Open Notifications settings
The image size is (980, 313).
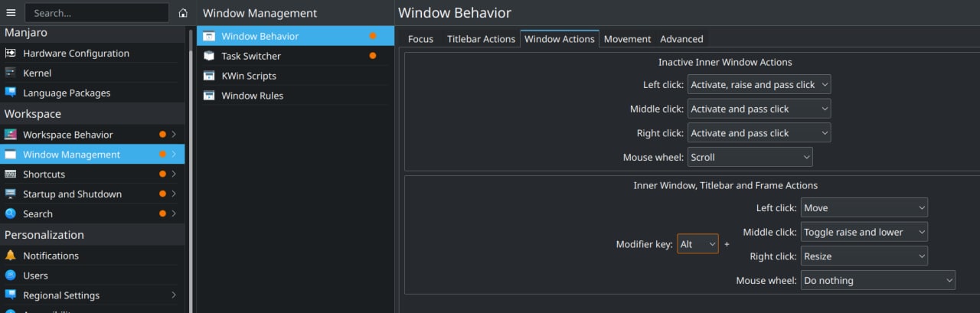click(x=93, y=256)
